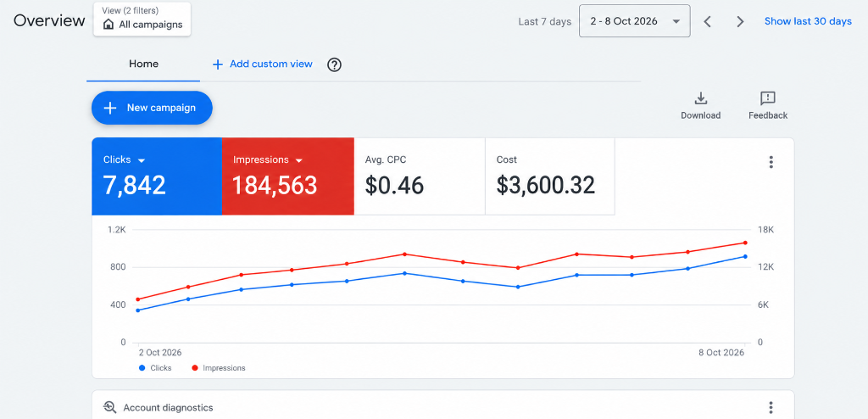Open the Clicks metric dropdown
The image size is (868, 419).
click(x=142, y=160)
